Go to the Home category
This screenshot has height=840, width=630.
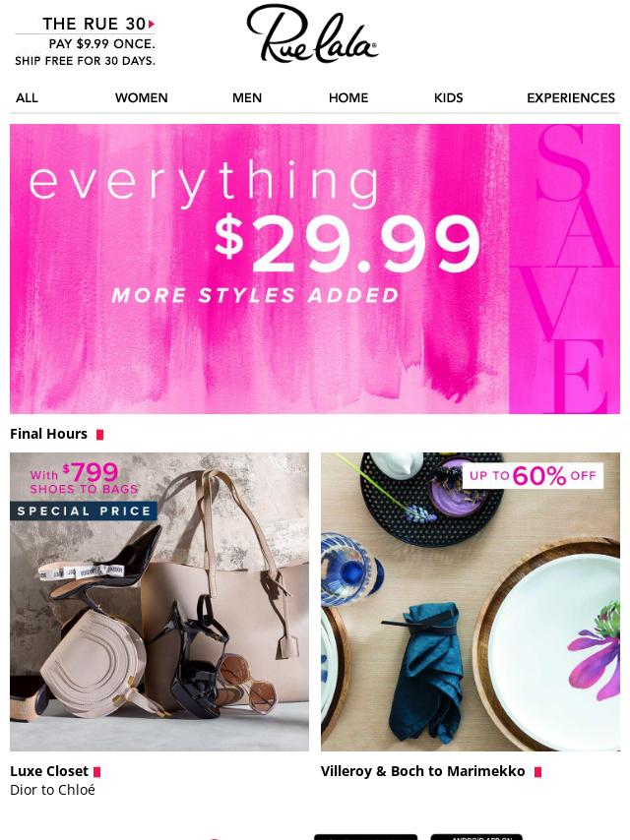[348, 98]
